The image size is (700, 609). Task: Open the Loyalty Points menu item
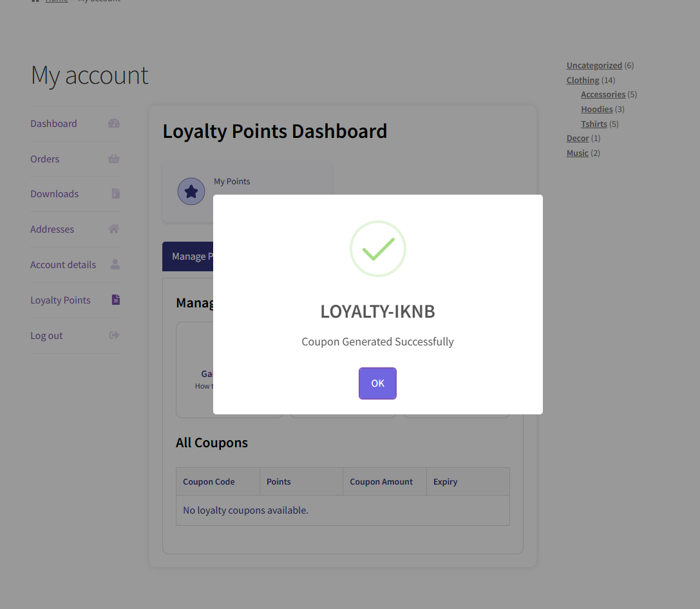point(61,300)
